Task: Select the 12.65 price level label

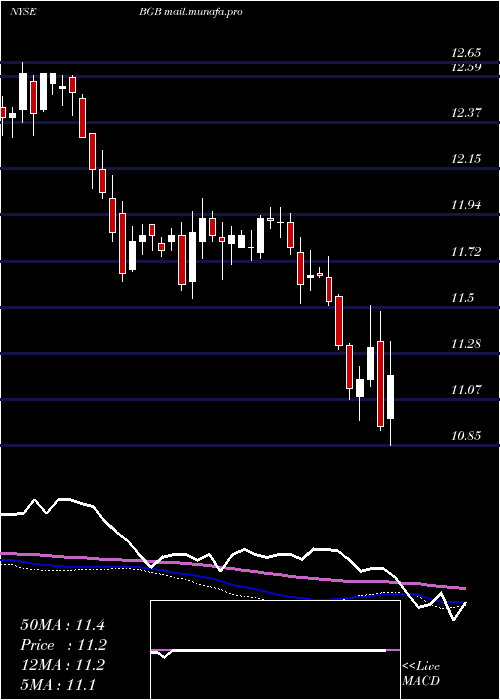Action: coord(466,53)
